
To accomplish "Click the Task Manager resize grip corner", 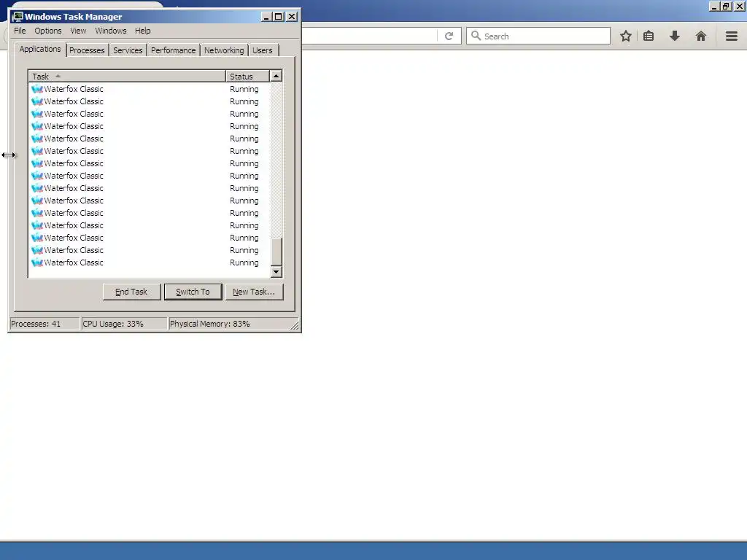I will [x=295, y=325].
